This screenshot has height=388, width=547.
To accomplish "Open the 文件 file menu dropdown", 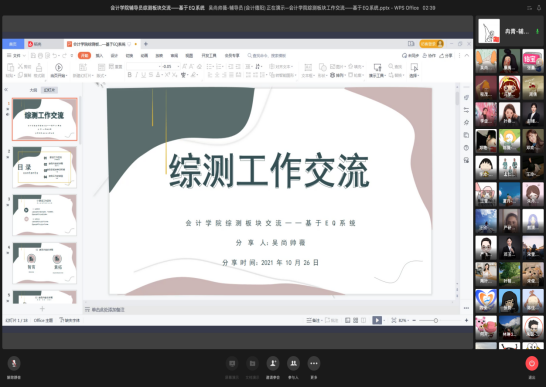I will click(x=16, y=55).
